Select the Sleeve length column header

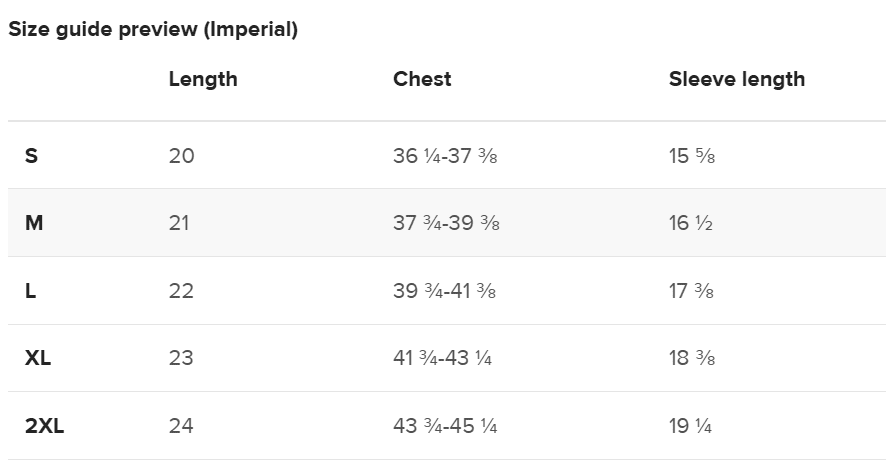(737, 79)
